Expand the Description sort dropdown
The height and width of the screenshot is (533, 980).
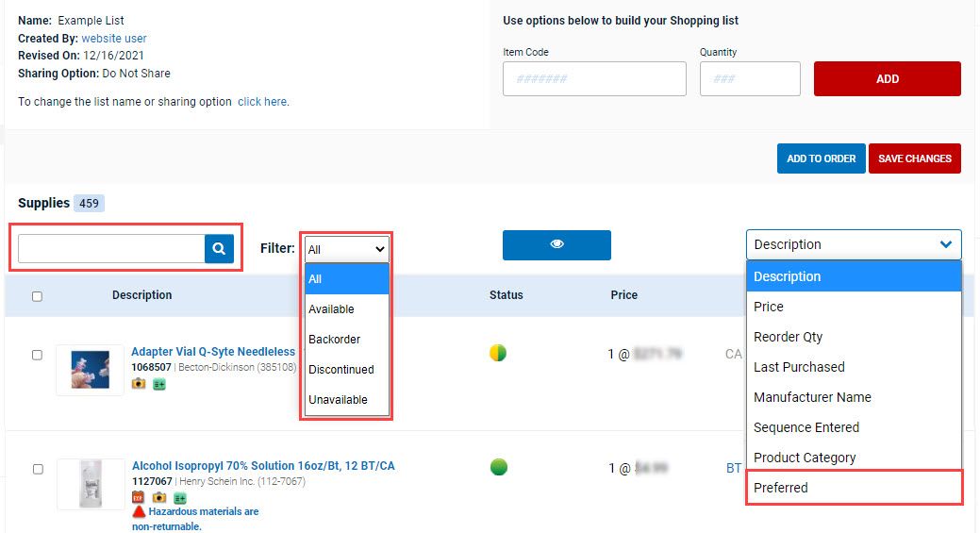(x=853, y=244)
